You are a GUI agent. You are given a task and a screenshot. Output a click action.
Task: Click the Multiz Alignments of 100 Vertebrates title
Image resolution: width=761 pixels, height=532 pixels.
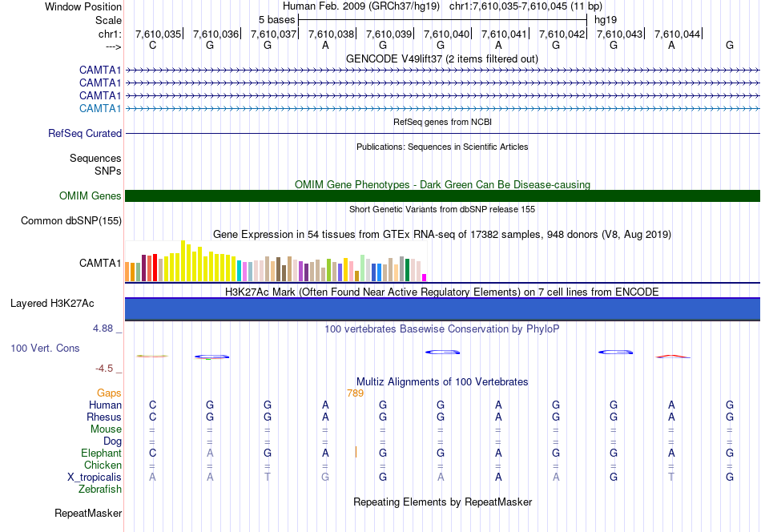click(x=442, y=382)
